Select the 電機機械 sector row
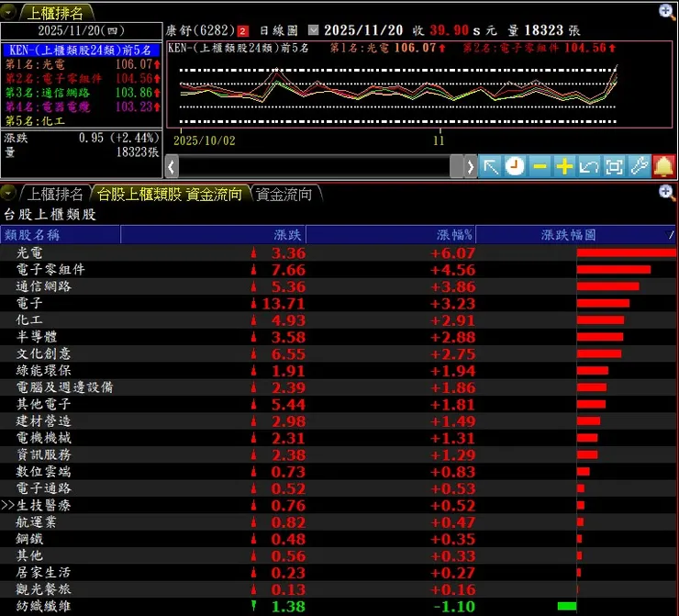 point(338,438)
